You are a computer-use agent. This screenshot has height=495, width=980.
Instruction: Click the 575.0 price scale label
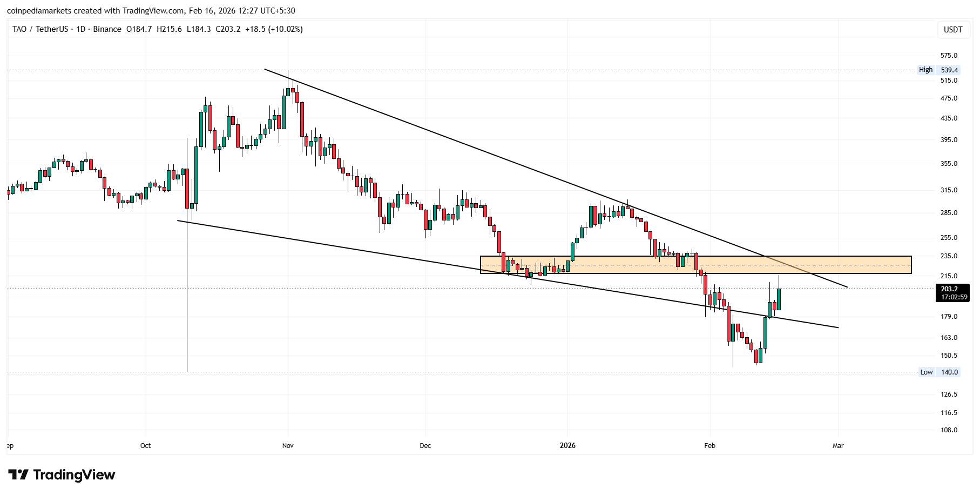point(949,56)
